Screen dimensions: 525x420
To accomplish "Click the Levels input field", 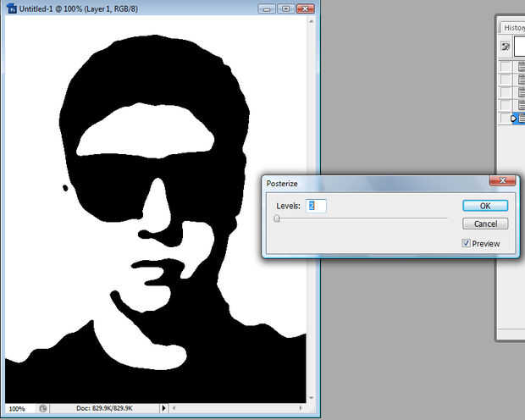I will (x=316, y=206).
